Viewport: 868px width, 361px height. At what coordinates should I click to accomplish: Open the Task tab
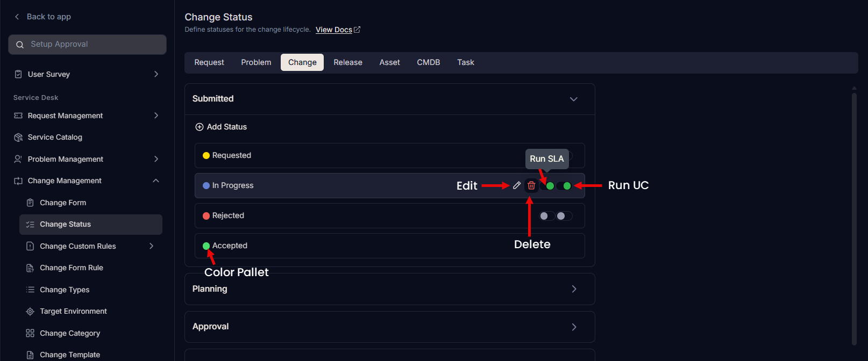tap(466, 62)
